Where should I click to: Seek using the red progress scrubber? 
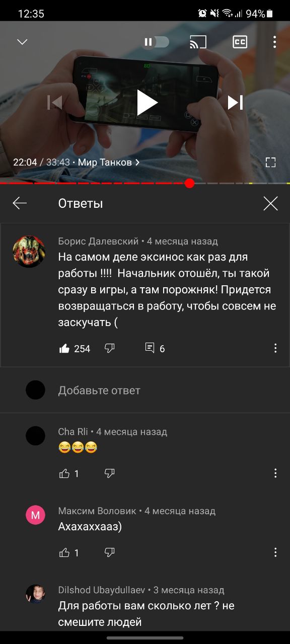tap(189, 183)
